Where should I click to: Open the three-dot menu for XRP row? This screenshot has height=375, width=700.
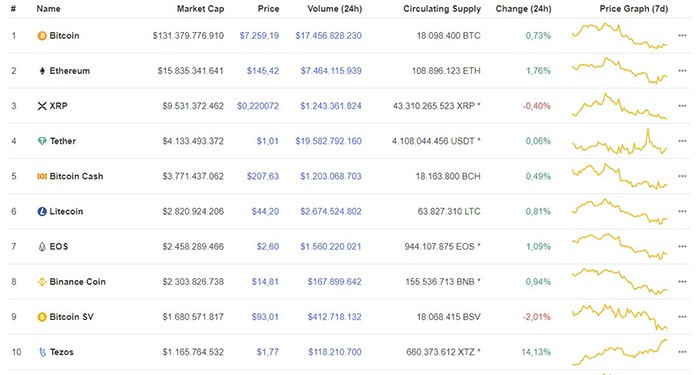682,106
